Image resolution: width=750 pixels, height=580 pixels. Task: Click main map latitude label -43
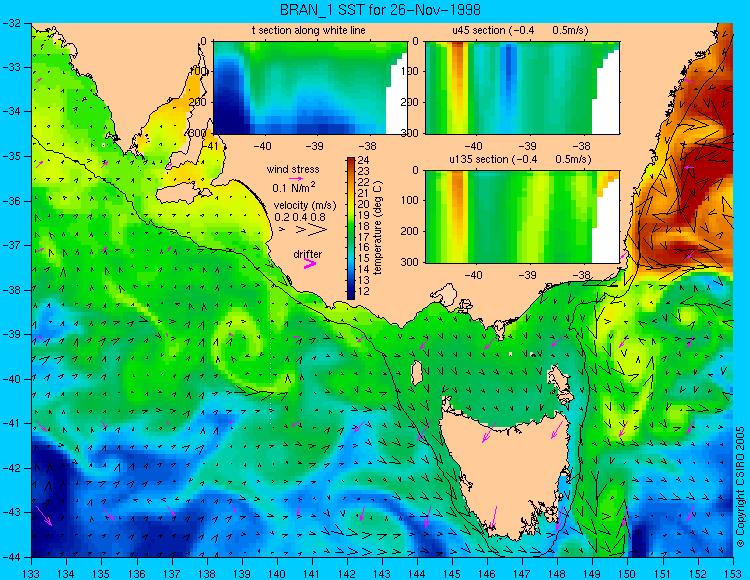pos(11,512)
